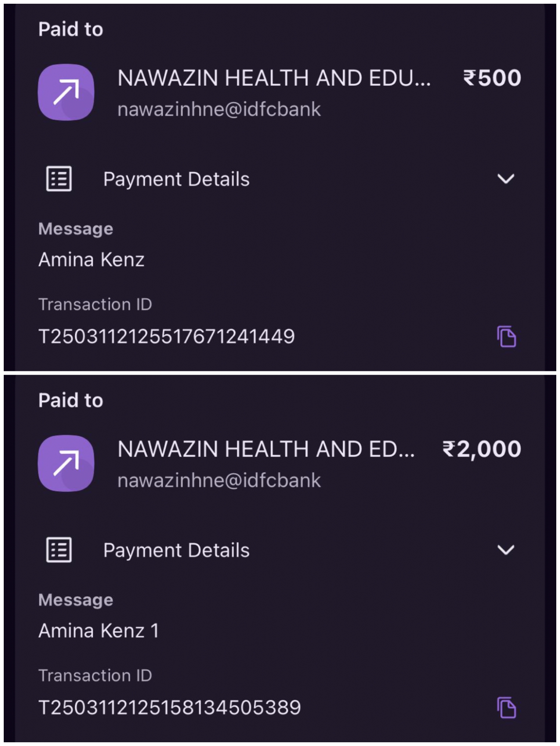Click the ₹2,000 amount
This screenshot has height=746, width=560.
pyautogui.click(x=482, y=449)
